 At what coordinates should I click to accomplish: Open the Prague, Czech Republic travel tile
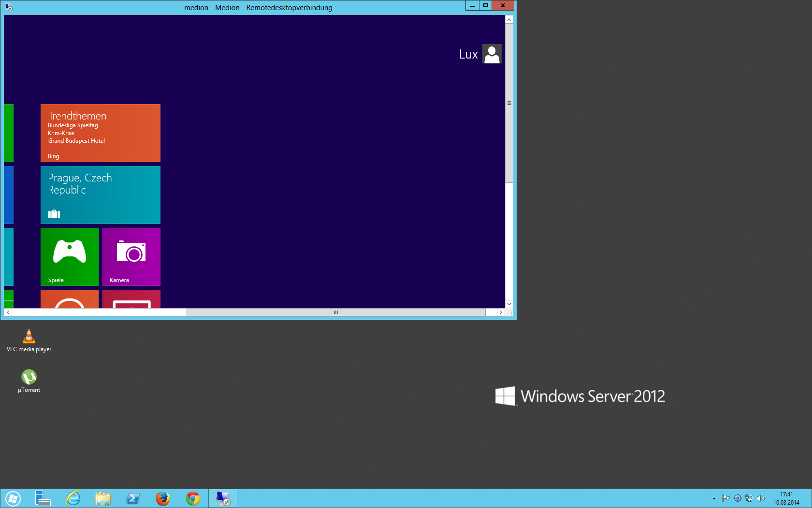(x=101, y=195)
